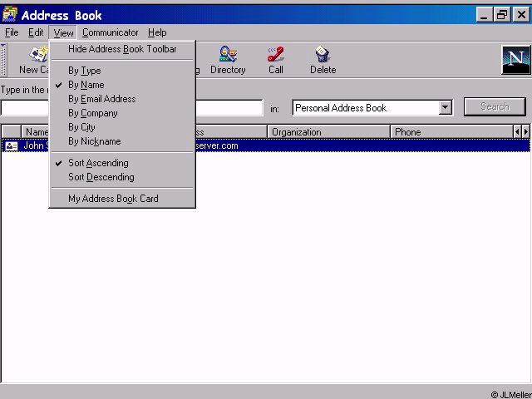532x399 pixels.
Task: Open the File menu
Action: (12, 32)
